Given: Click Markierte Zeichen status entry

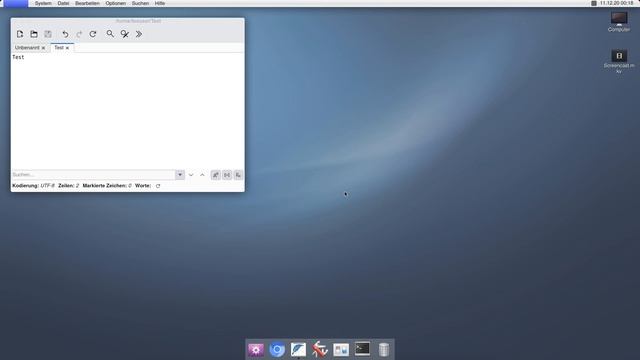Looking at the screenshot, I should (107, 186).
